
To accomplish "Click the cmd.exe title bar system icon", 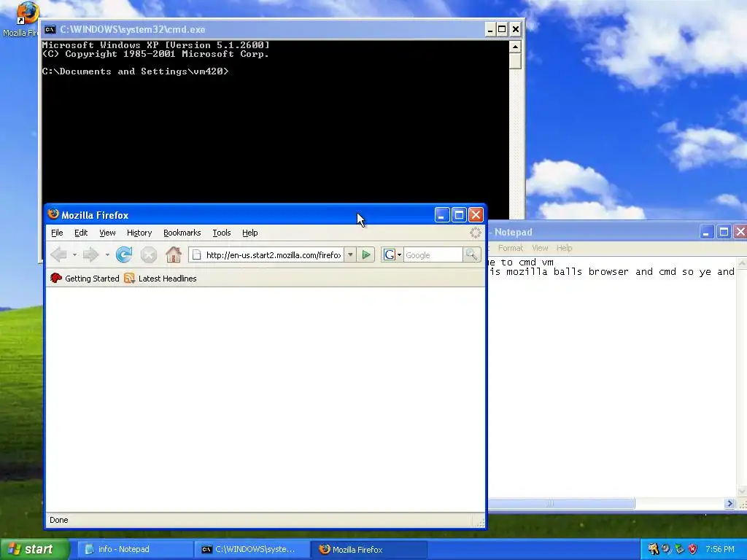I will coord(50,29).
